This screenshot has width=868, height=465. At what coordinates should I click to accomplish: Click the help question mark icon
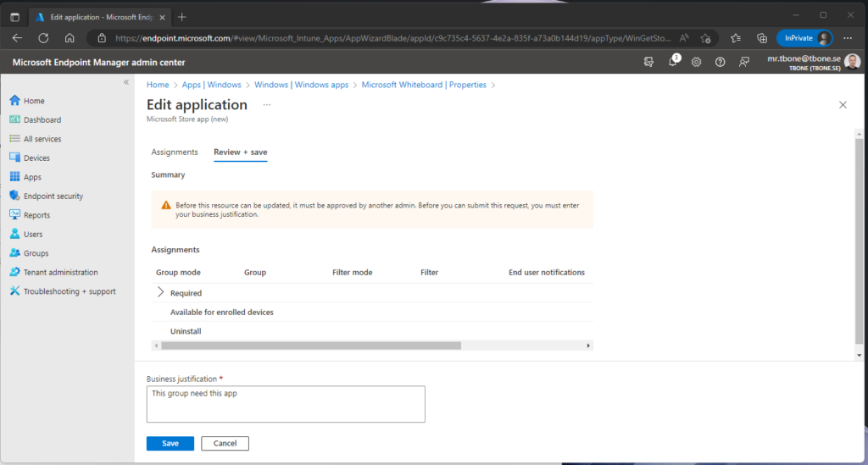[720, 63]
